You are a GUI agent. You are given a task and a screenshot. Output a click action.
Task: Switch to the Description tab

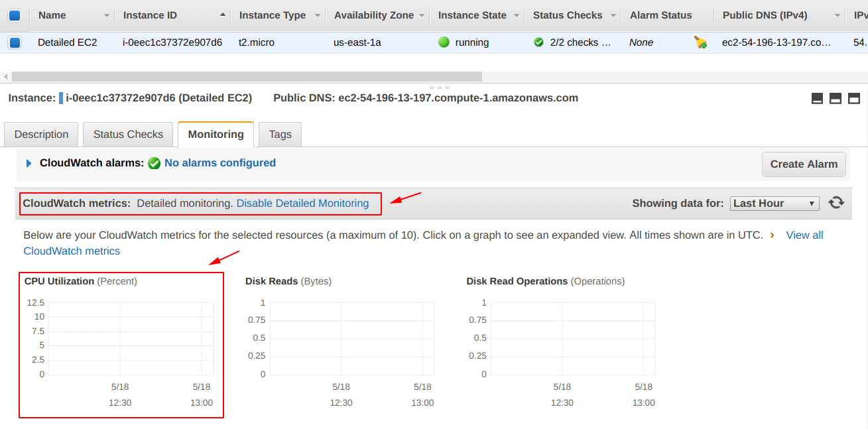click(41, 135)
